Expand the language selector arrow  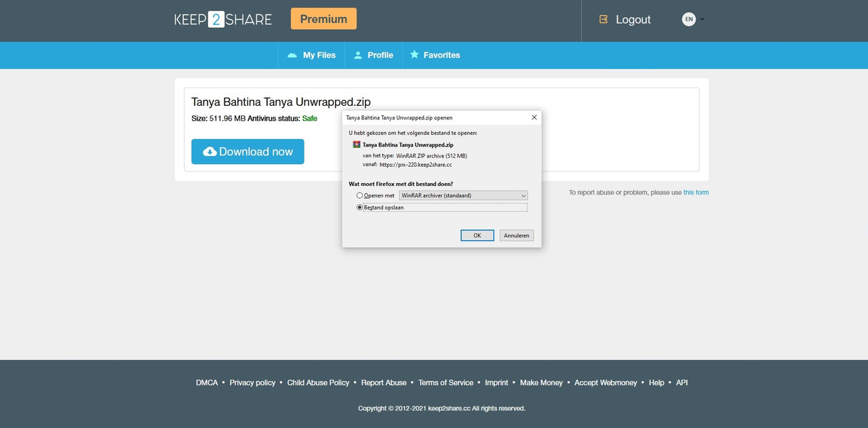click(702, 19)
